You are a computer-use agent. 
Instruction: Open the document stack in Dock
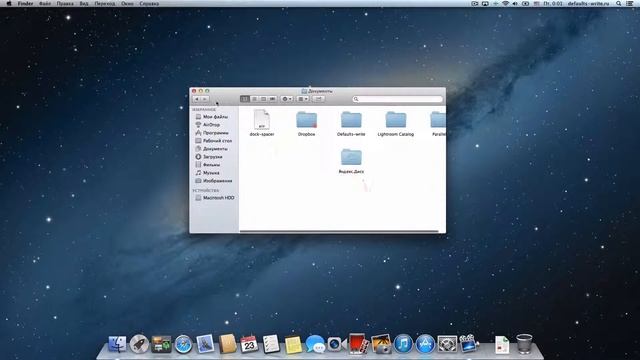502,344
